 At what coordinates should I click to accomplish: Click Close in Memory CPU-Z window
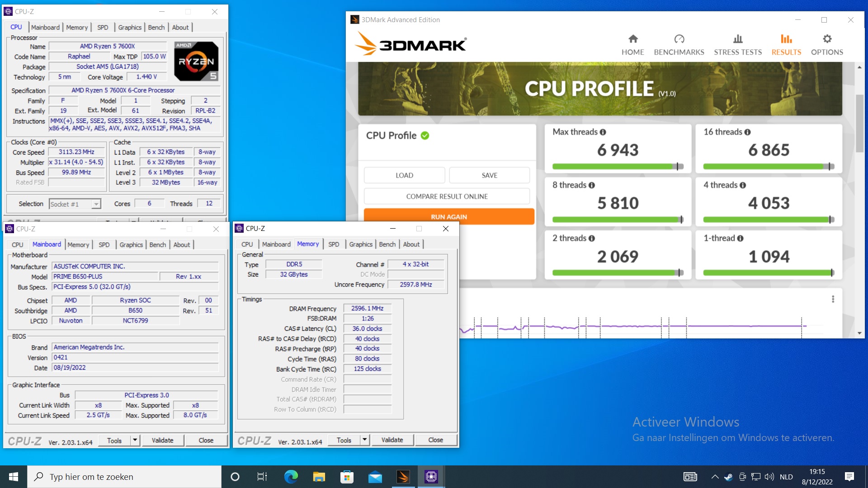436,440
